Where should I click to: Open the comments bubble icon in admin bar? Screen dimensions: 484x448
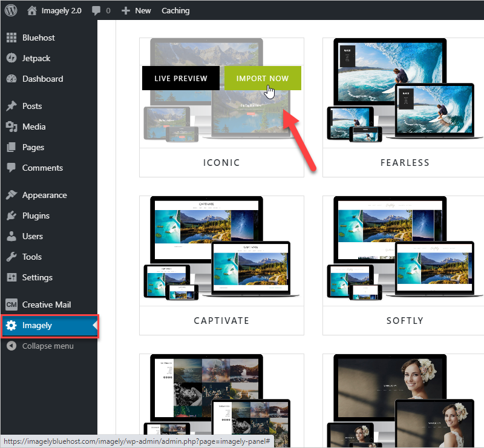click(96, 10)
